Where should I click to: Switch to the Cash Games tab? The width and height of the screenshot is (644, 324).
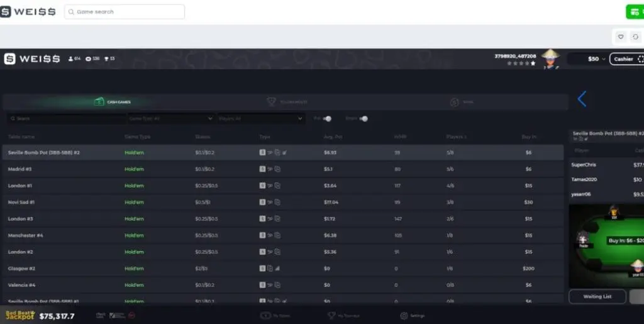point(113,102)
